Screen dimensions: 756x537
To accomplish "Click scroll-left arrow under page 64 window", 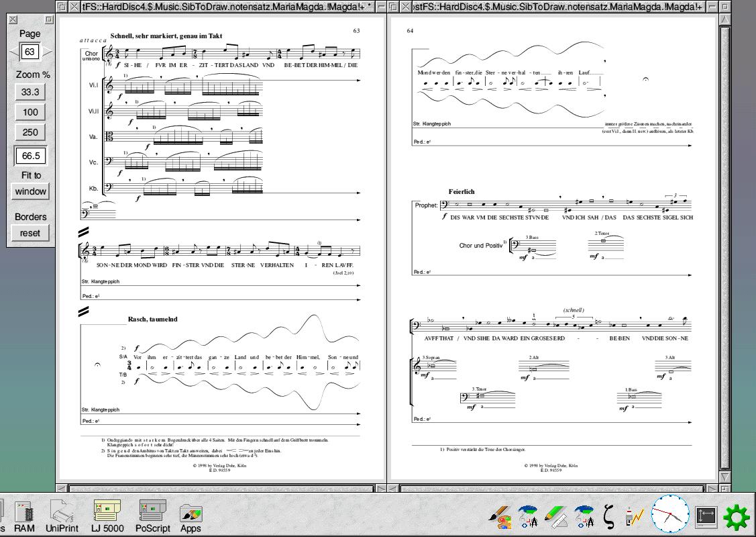I will (393, 489).
